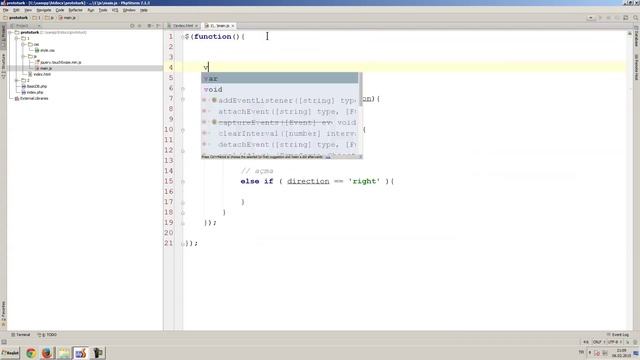
Task: Open the vertical Favorites tool window tab
Action: 3,313
